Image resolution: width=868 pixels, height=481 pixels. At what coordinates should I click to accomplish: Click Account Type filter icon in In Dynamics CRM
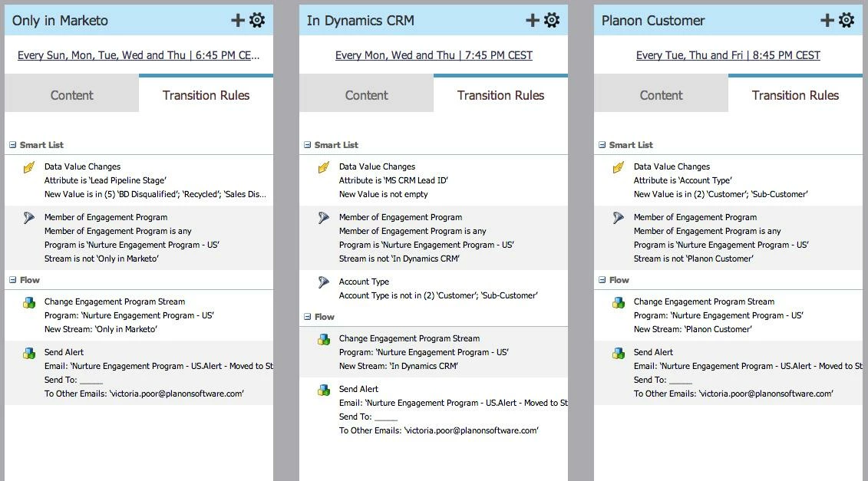click(x=324, y=282)
